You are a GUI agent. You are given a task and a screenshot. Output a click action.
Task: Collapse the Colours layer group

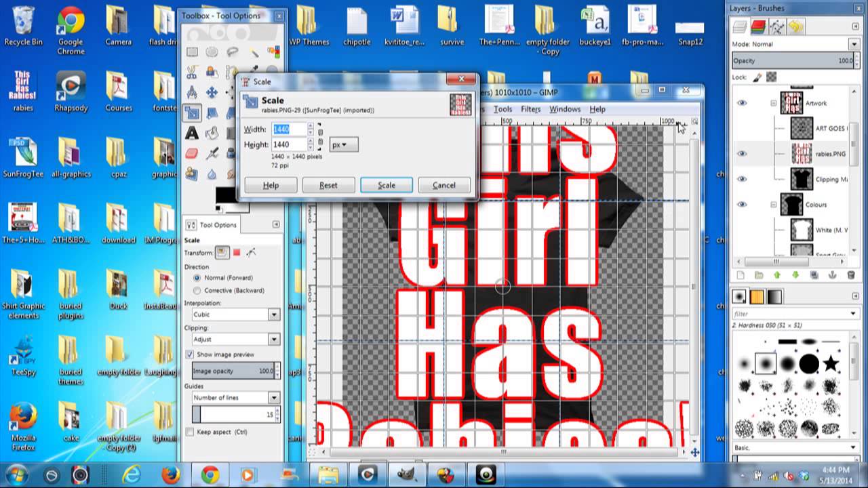[774, 204]
